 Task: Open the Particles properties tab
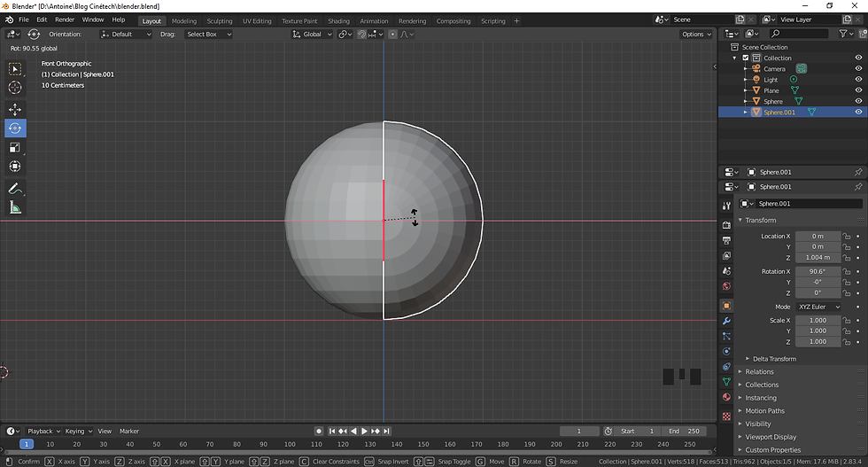[x=726, y=336]
